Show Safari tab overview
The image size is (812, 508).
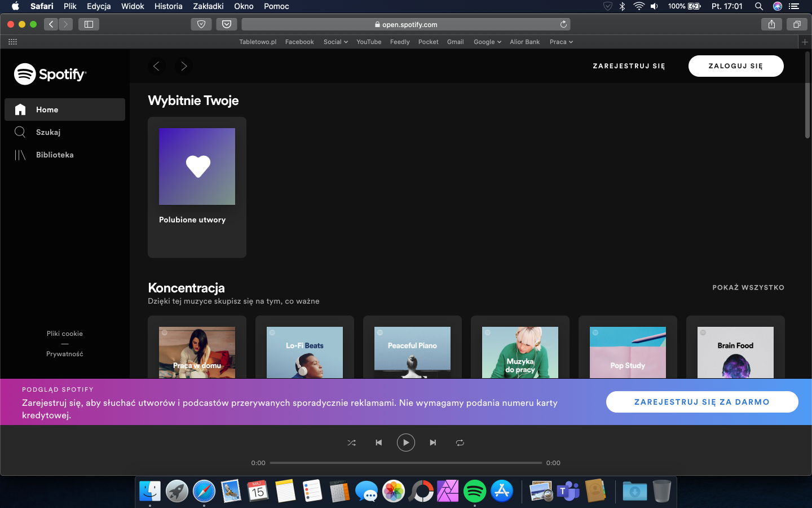pyautogui.click(x=797, y=24)
